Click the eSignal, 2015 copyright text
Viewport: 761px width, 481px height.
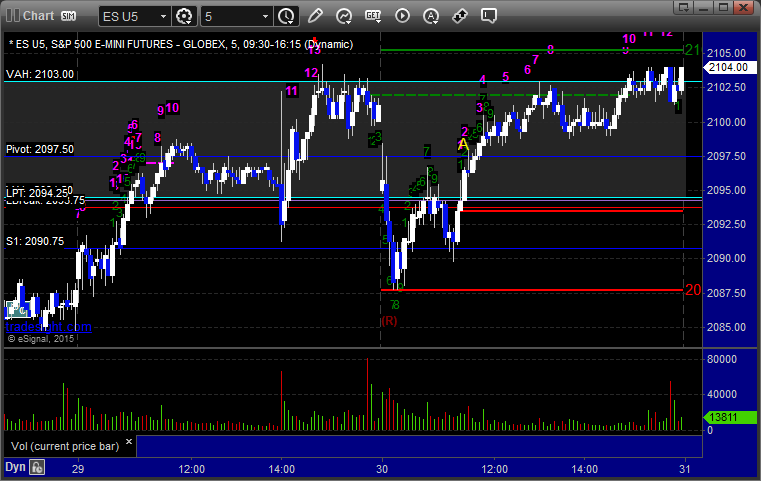[x=41, y=339]
